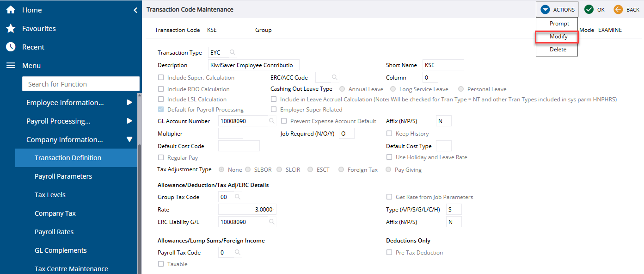Click the Transaction Type lookup magnifier
Image resolution: width=644 pixels, height=274 pixels.
232,53
